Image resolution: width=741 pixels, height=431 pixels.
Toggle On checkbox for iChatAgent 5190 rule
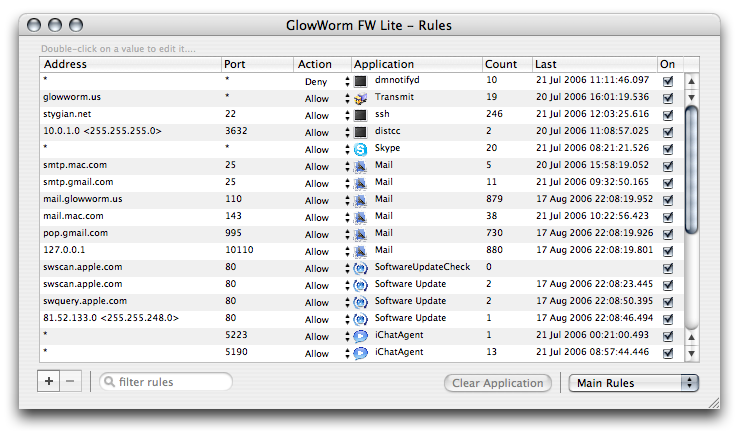click(x=668, y=353)
